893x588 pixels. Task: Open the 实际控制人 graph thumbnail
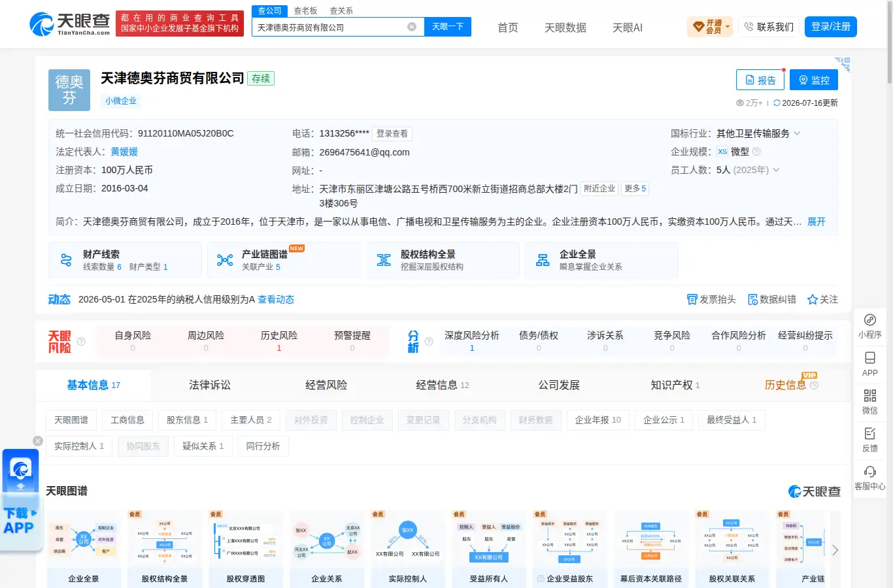pyautogui.click(x=408, y=549)
